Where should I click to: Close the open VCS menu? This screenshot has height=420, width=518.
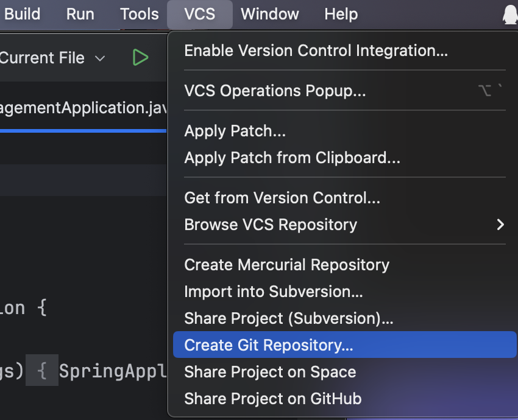(x=199, y=14)
